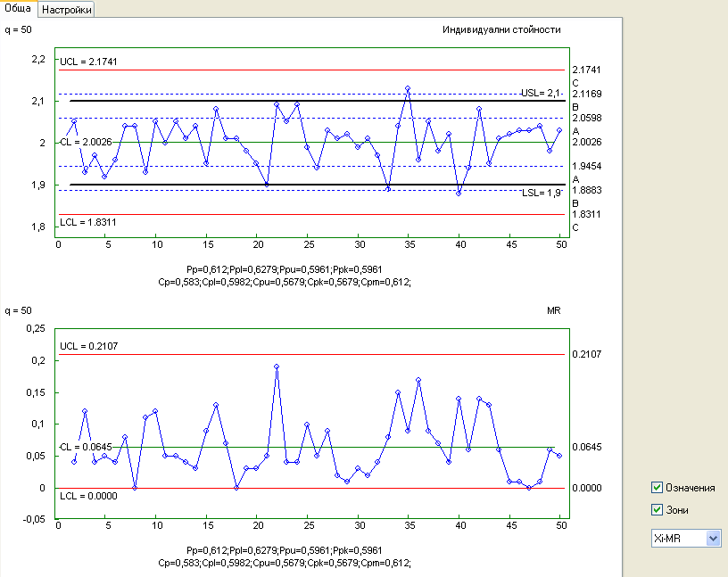Uncheck the Означения checkbox
728x577 pixels.
point(658,488)
